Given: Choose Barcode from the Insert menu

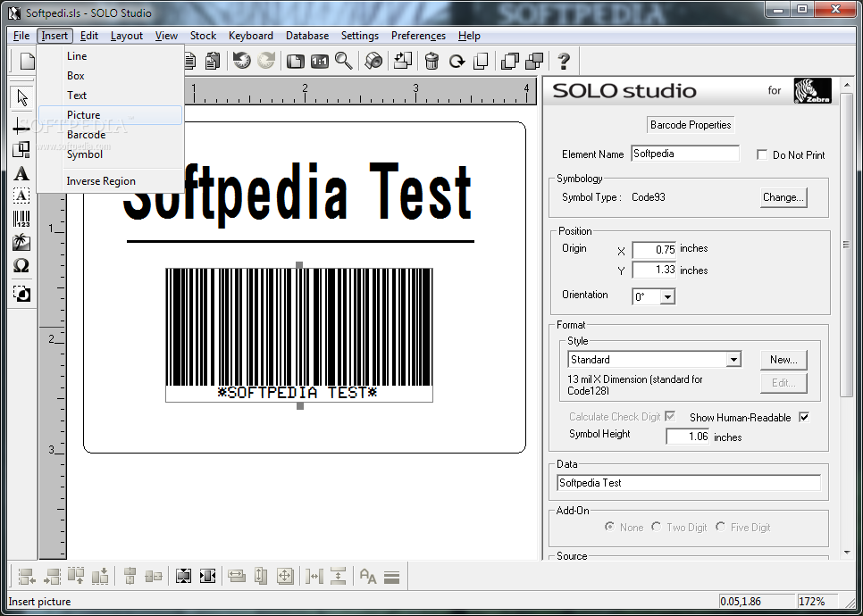Looking at the screenshot, I should [x=110, y=135].
